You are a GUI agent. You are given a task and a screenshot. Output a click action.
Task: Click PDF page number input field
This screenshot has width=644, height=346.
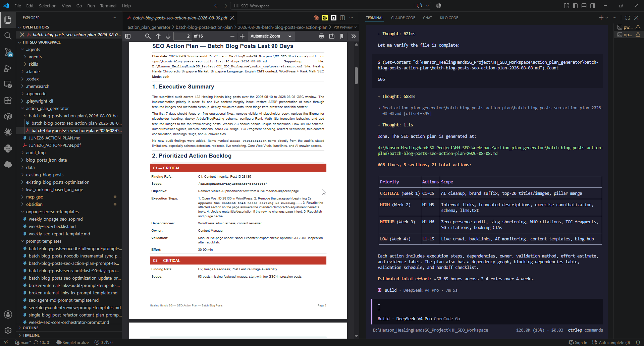pyautogui.click(x=182, y=36)
